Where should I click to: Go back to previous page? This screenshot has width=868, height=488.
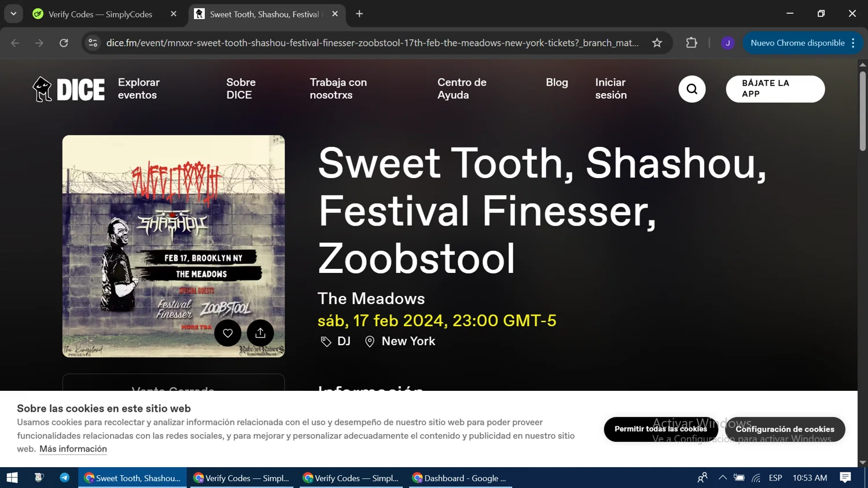coord(15,43)
